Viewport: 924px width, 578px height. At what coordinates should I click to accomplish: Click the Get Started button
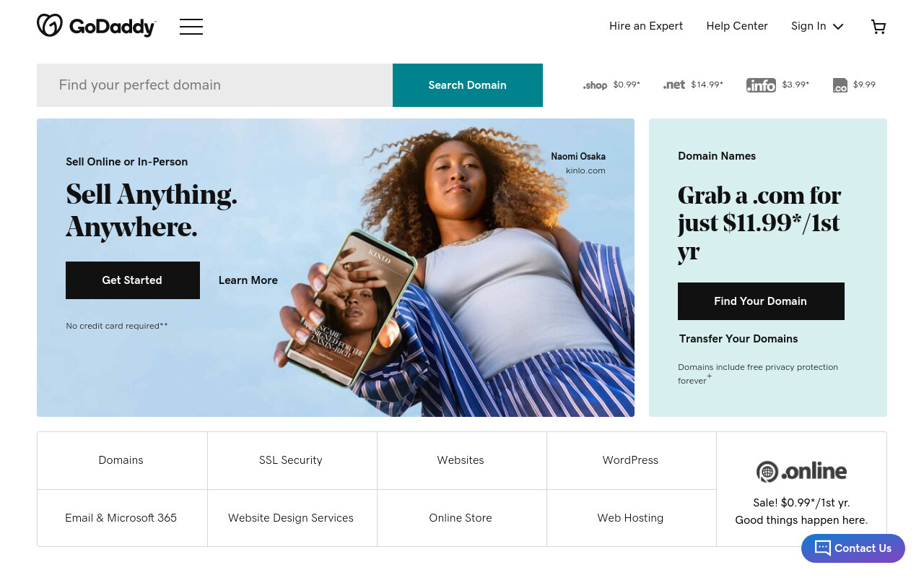133,280
